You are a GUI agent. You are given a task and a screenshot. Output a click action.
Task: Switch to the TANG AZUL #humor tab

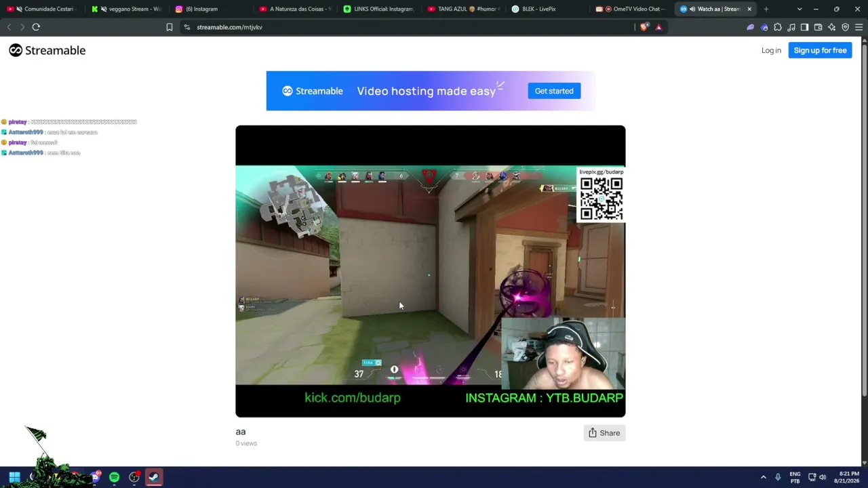(x=464, y=9)
